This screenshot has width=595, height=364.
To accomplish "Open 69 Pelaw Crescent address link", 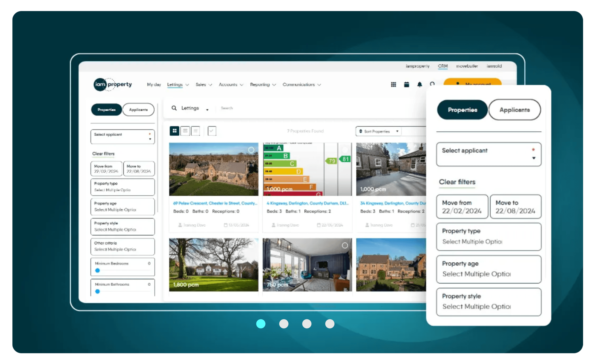I will pos(215,203).
